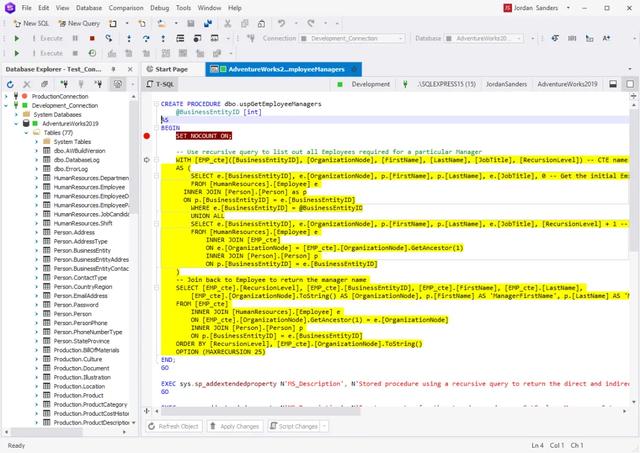Click the open tabs list dropdown arrow
The image size is (640, 453).
pyautogui.click(x=630, y=69)
